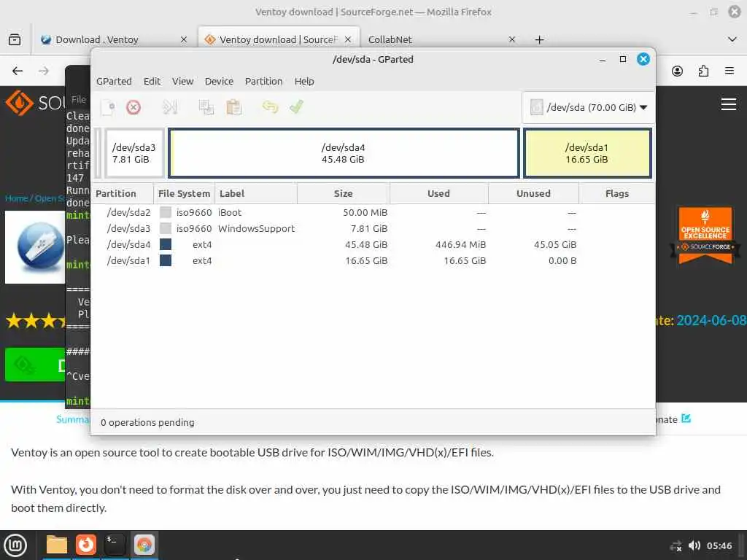
Task: Click the File System column header
Action: click(x=184, y=194)
